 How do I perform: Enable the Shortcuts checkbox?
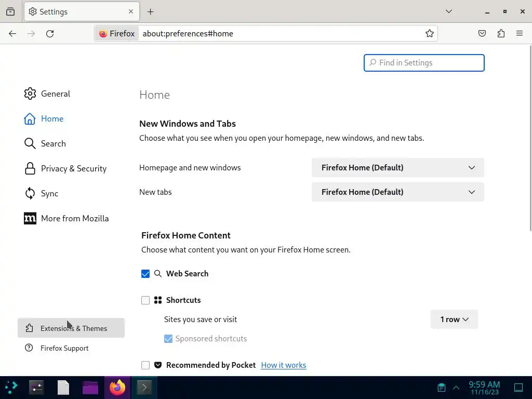[x=145, y=300]
